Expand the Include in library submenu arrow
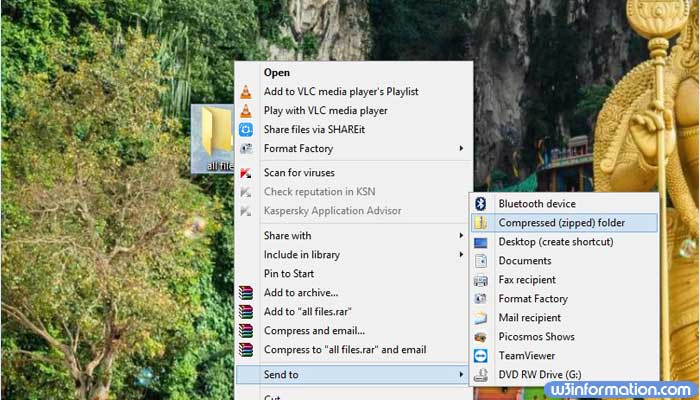This screenshot has height=400, width=700. coord(461,254)
